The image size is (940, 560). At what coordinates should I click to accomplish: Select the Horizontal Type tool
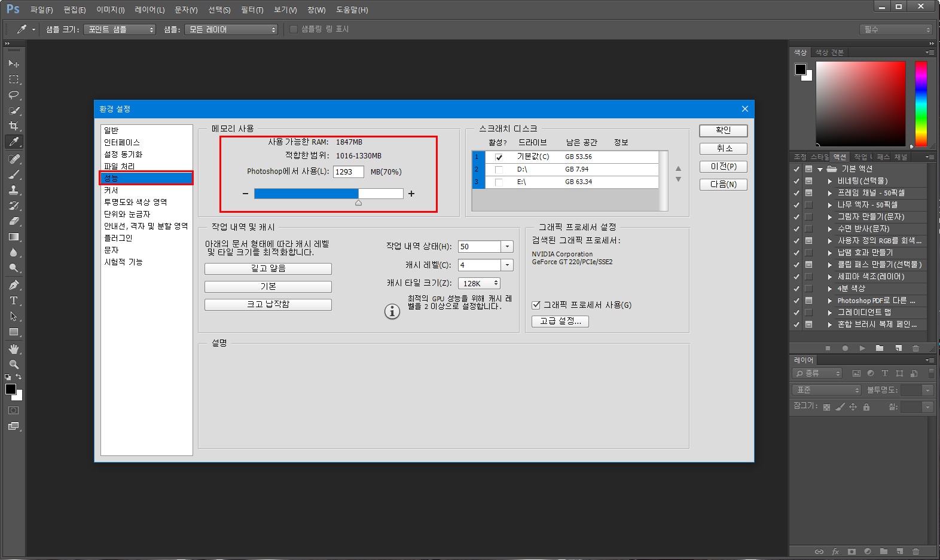(x=14, y=301)
